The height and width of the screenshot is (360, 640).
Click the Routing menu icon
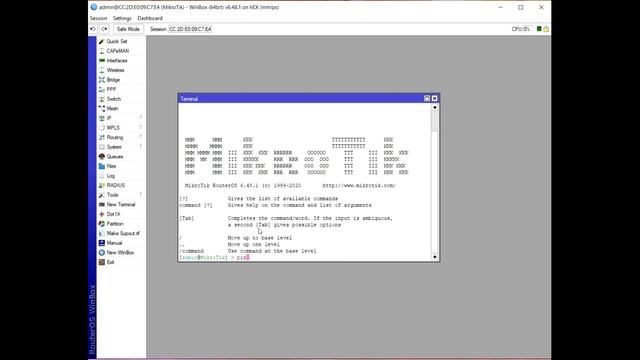[102, 137]
